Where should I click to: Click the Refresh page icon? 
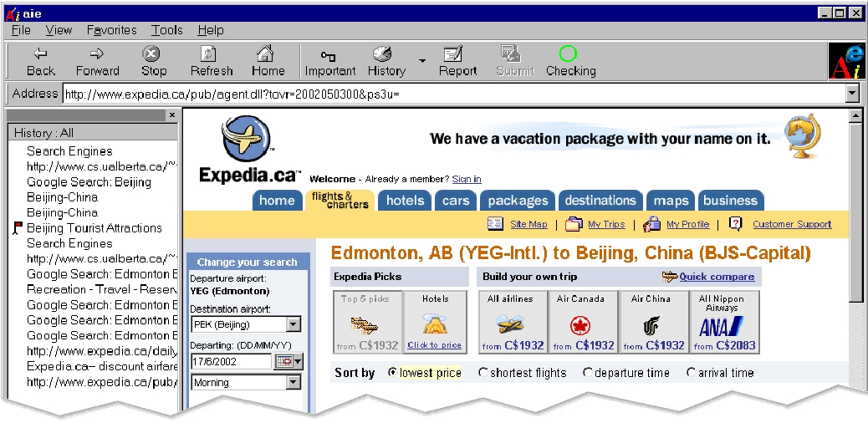211,54
